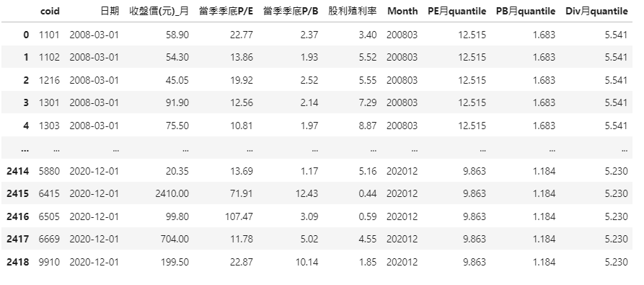Viewport: 644px width, 285px height.
Task: Click the PB月quantile column header
Action: pyautogui.click(x=526, y=11)
